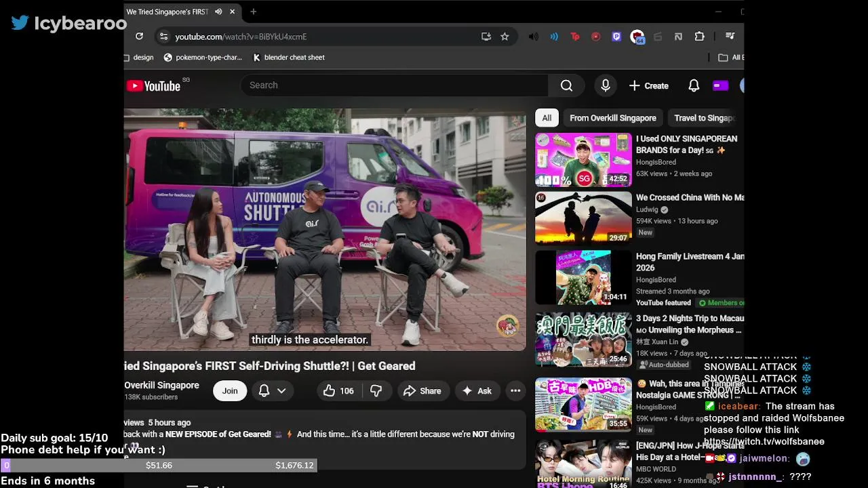Click the 3 Days 2 Nights Macau title

tap(690, 324)
